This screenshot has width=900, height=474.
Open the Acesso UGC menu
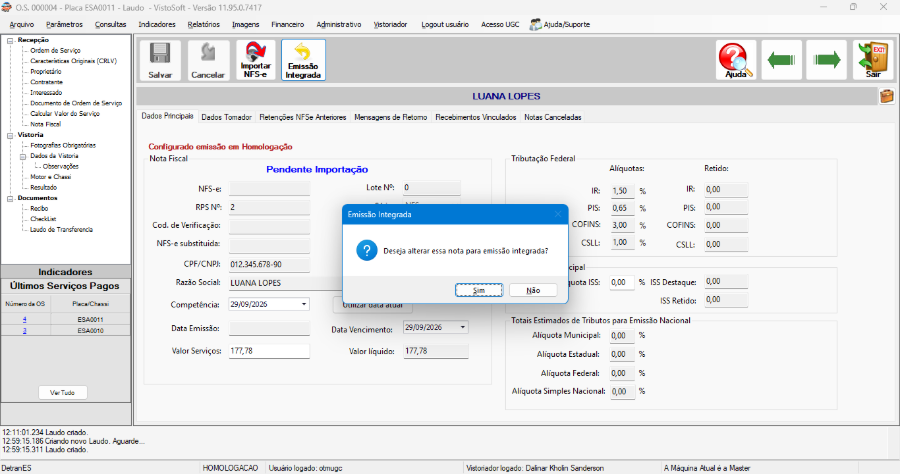(500, 25)
